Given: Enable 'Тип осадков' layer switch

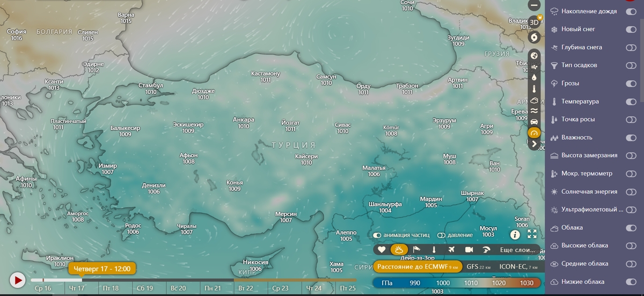Looking at the screenshot, I should [x=631, y=65].
